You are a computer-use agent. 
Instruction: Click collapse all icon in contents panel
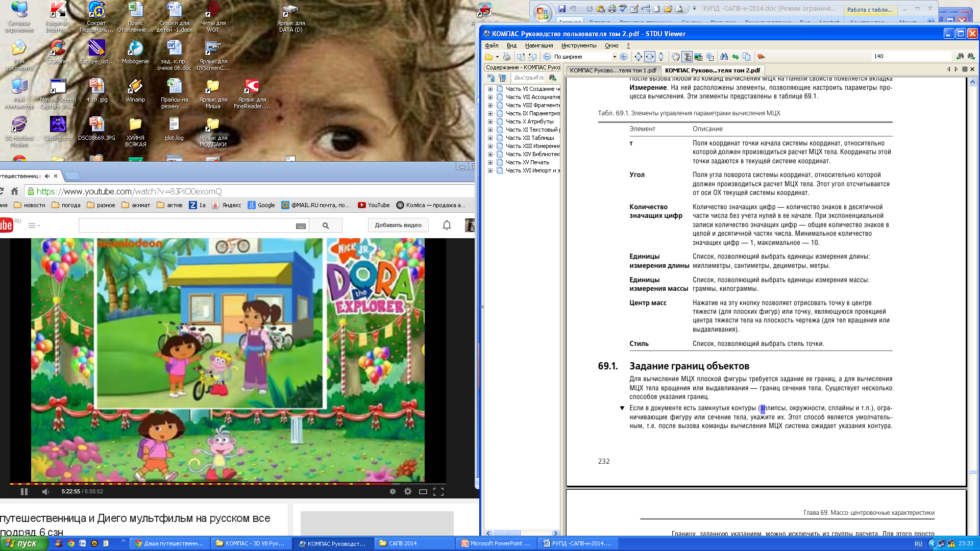click(x=502, y=78)
